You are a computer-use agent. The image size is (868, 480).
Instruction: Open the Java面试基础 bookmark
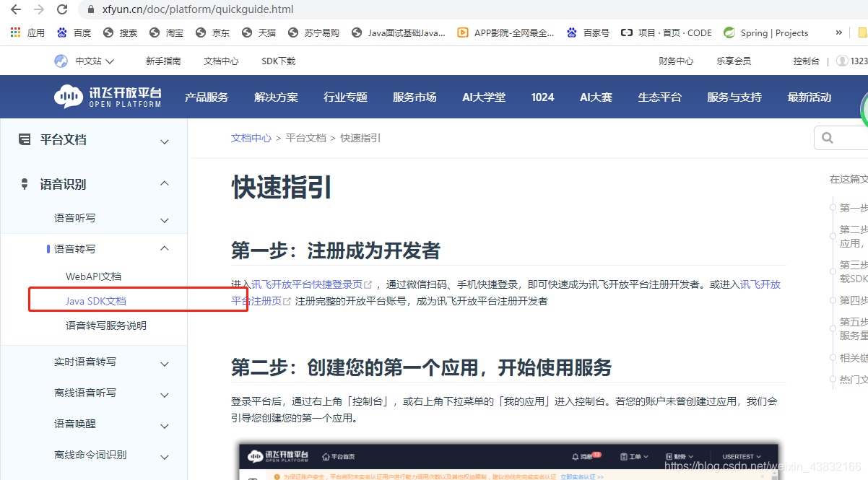pyautogui.click(x=399, y=32)
